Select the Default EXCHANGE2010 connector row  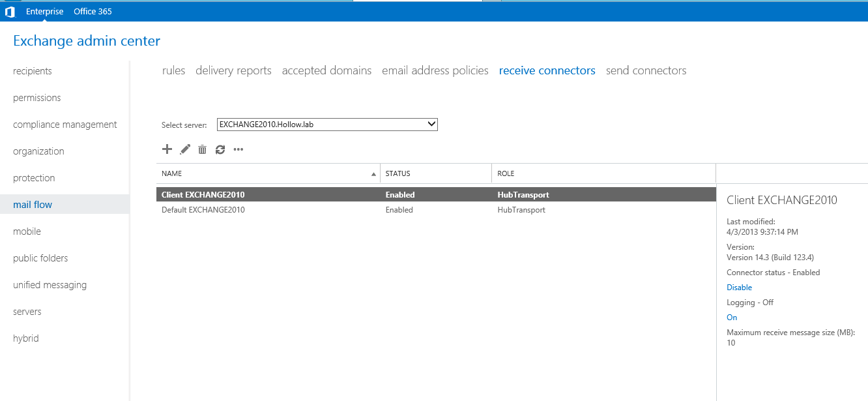(x=203, y=210)
